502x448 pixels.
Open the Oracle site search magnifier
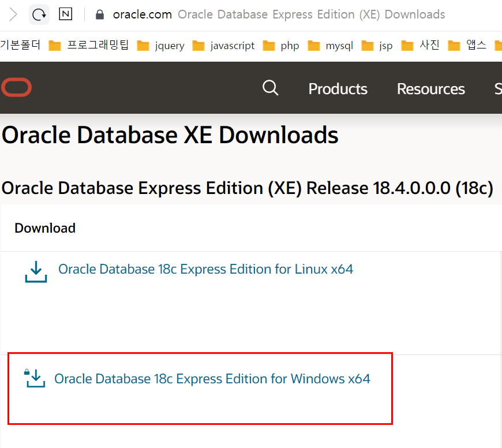pos(271,88)
